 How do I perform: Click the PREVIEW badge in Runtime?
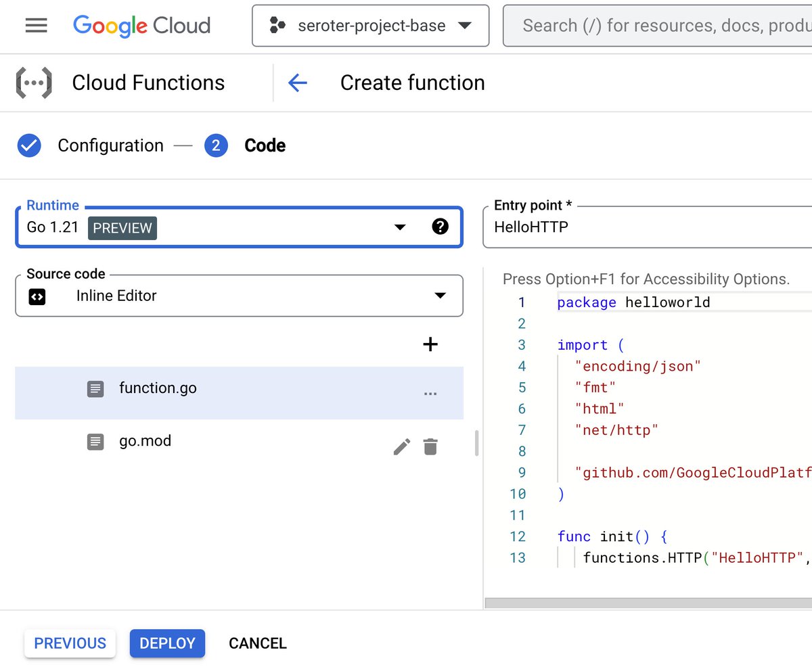click(x=122, y=228)
